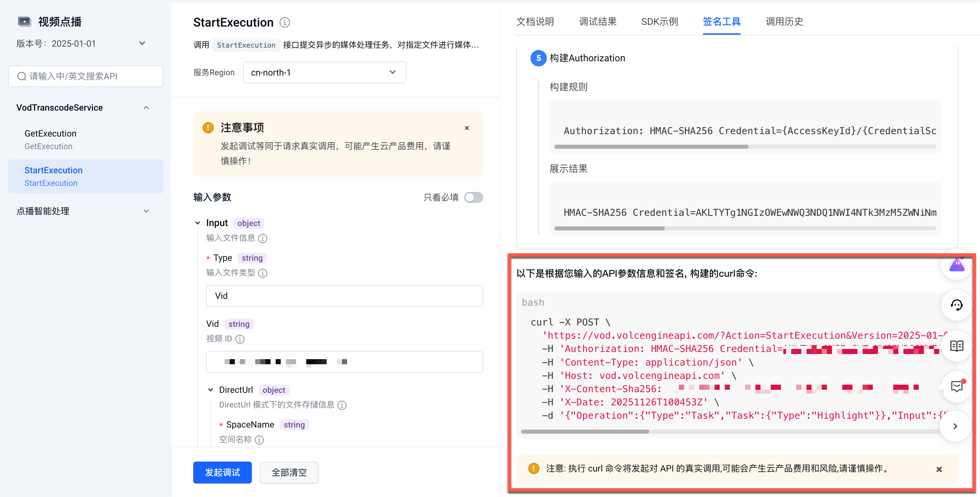This screenshot has height=497, width=980.
Task: Click the curl code horizontal scrollbar
Action: [585, 432]
